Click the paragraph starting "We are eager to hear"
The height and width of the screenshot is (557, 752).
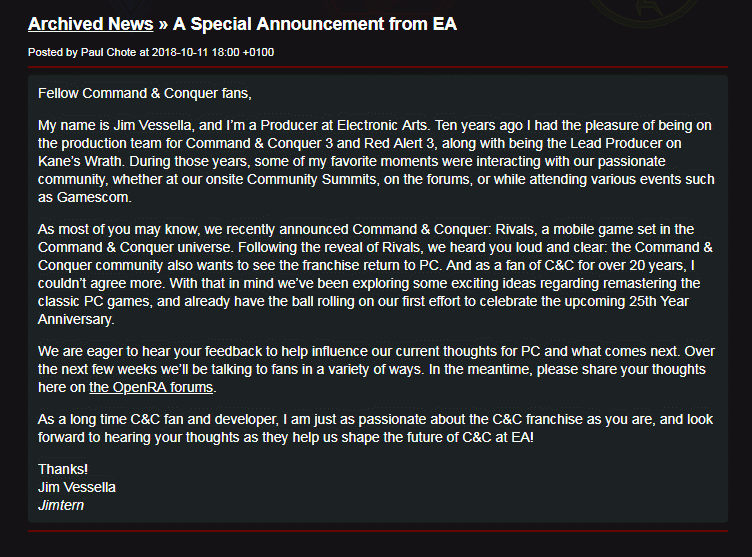pyautogui.click(x=375, y=370)
